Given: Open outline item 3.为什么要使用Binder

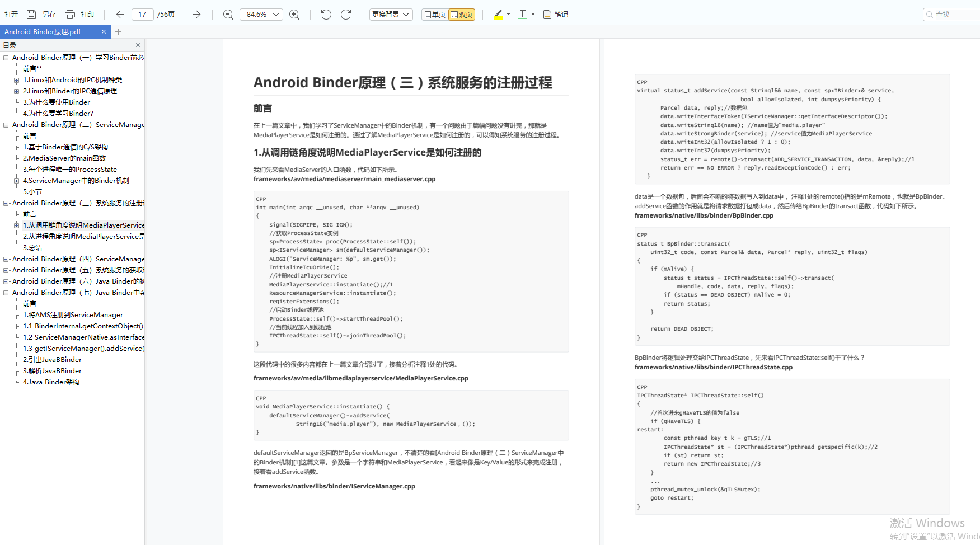Looking at the screenshot, I should (x=56, y=102).
